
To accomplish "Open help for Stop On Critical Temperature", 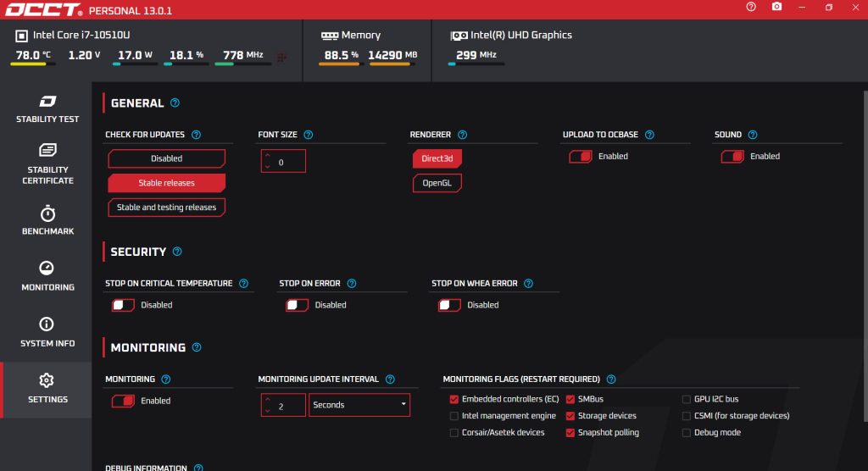I will [243, 284].
